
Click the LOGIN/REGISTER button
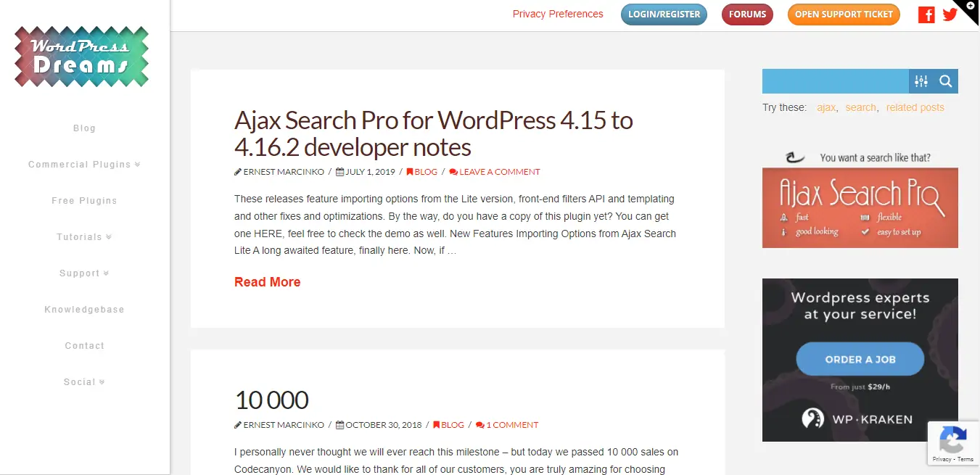tap(664, 15)
